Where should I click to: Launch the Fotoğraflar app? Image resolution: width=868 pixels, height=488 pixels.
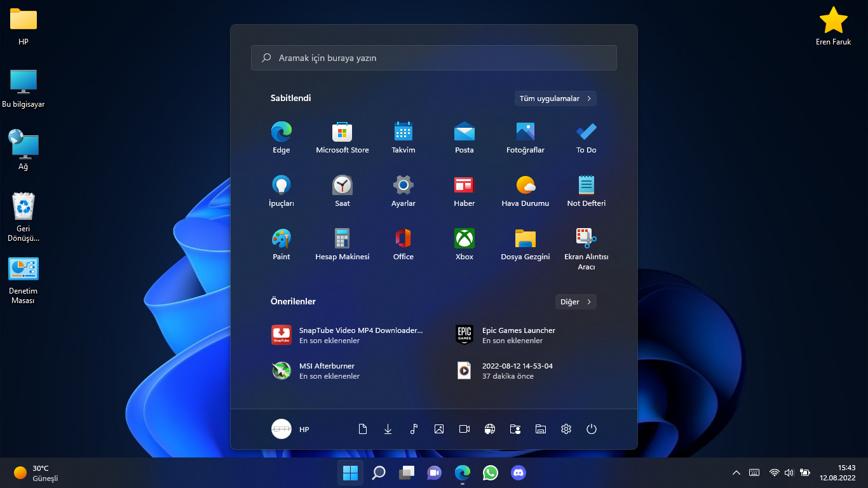[x=526, y=138]
